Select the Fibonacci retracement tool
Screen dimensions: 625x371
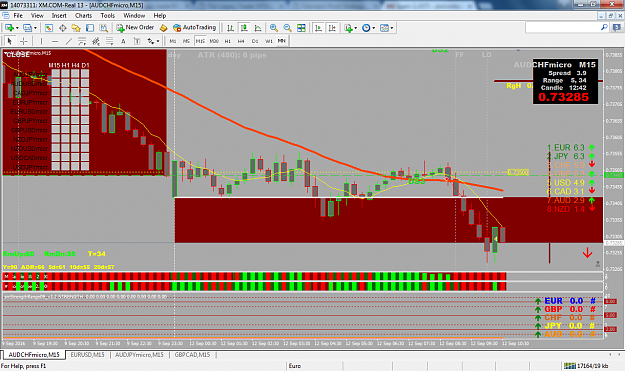(x=109, y=41)
